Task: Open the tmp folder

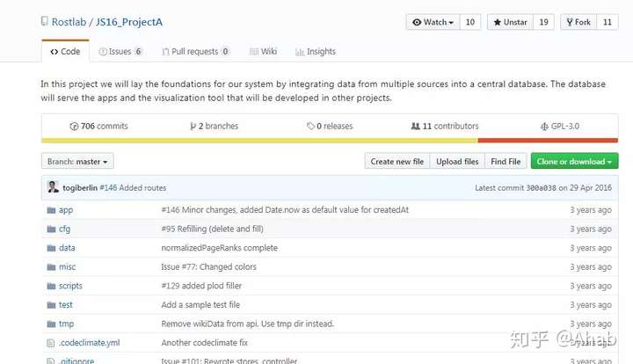Action: pos(66,324)
